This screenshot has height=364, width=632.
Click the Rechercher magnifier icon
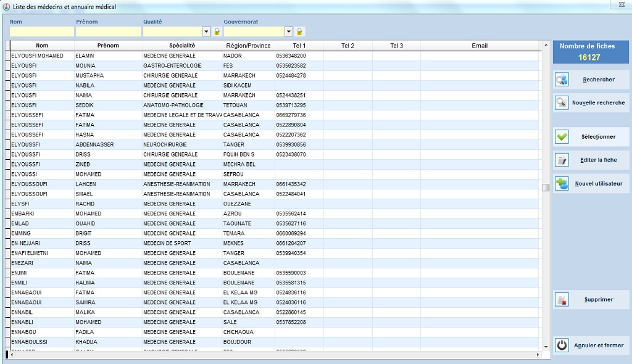coord(562,80)
